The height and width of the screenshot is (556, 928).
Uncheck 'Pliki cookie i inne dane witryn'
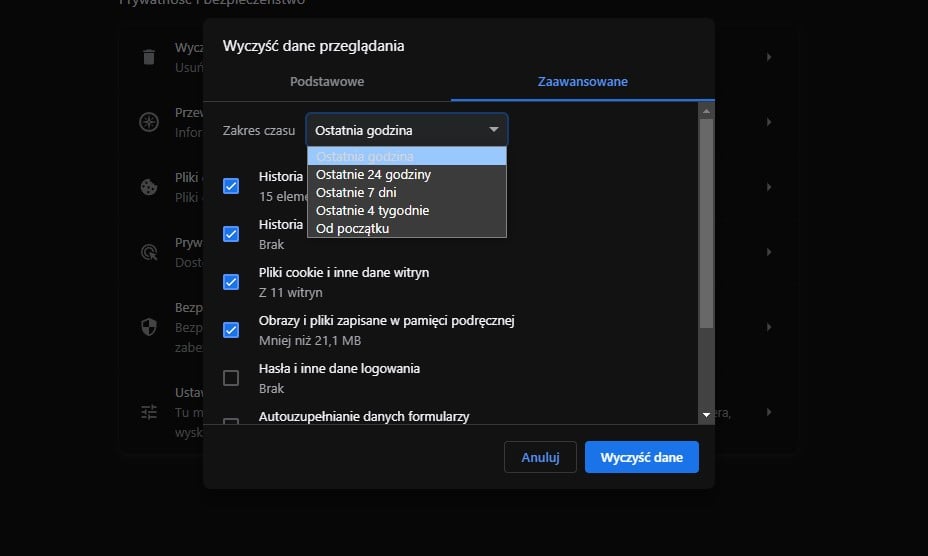(231, 282)
